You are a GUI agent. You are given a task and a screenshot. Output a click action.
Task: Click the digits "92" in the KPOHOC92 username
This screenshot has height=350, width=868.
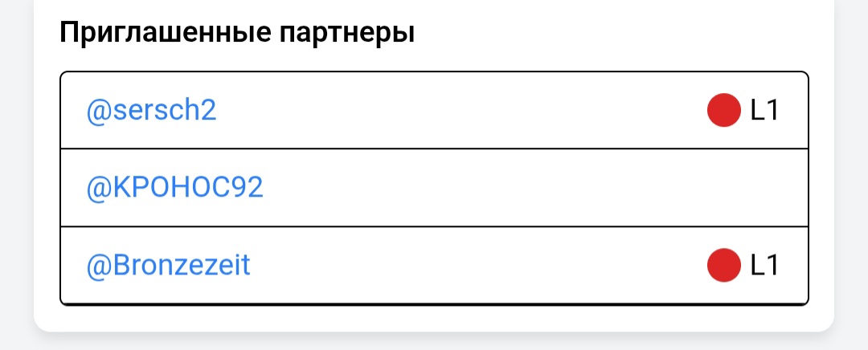tap(245, 188)
